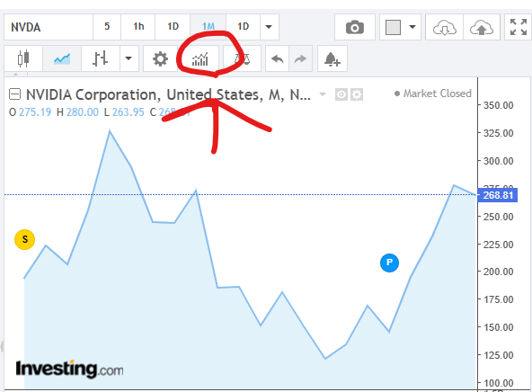Select the 1D button beside the interval dropdown
The height and width of the screenshot is (392, 532).
[243, 27]
